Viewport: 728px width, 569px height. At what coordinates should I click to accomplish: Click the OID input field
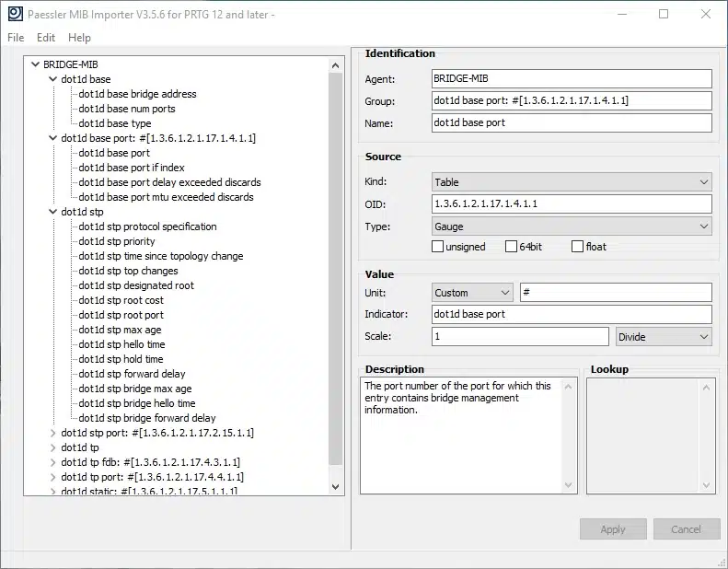coord(572,203)
